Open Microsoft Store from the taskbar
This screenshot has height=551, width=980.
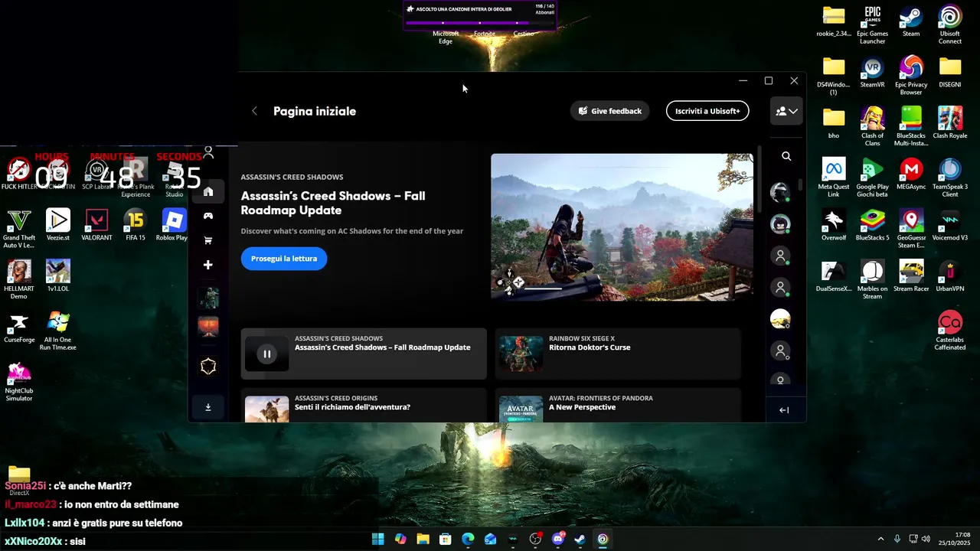(445, 539)
